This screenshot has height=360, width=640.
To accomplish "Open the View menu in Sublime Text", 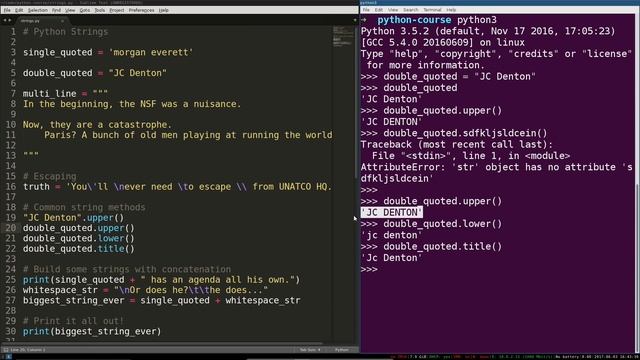I will (x=70, y=10).
